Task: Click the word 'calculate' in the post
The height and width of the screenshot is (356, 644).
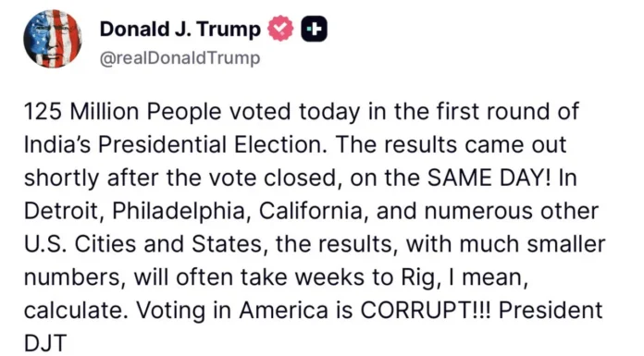Action: click(75, 310)
